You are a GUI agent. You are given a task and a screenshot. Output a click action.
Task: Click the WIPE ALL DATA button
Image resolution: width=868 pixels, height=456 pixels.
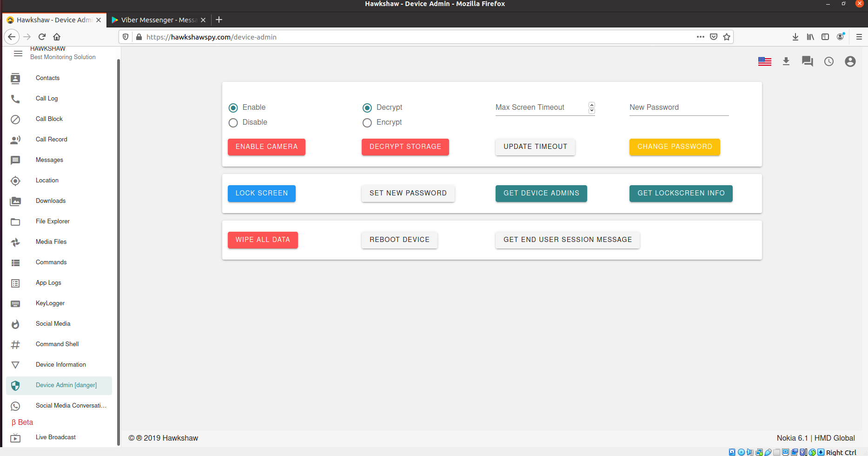click(263, 240)
